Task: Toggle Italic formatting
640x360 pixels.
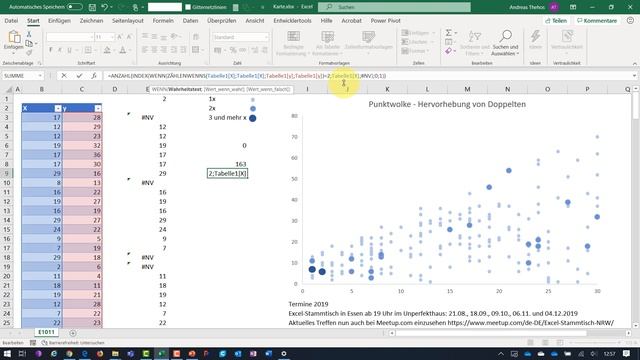Action: tap(60, 50)
